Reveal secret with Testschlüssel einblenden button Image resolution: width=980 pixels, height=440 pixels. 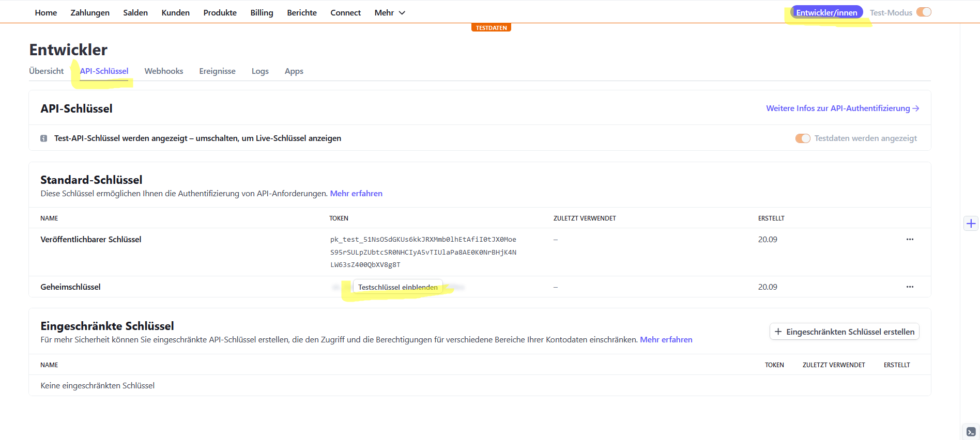pyautogui.click(x=397, y=287)
